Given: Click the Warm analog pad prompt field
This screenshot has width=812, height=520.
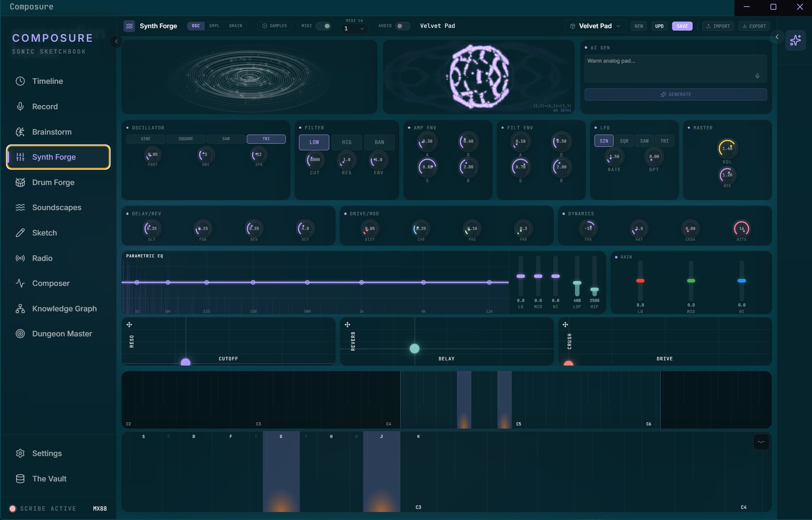Looking at the screenshot, I should coord(676,69).
